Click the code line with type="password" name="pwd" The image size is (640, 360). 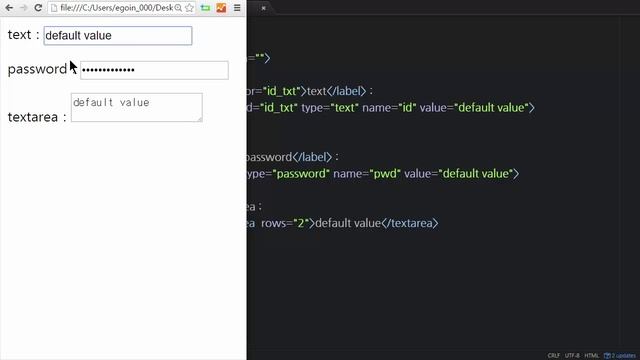coord(383,174)
